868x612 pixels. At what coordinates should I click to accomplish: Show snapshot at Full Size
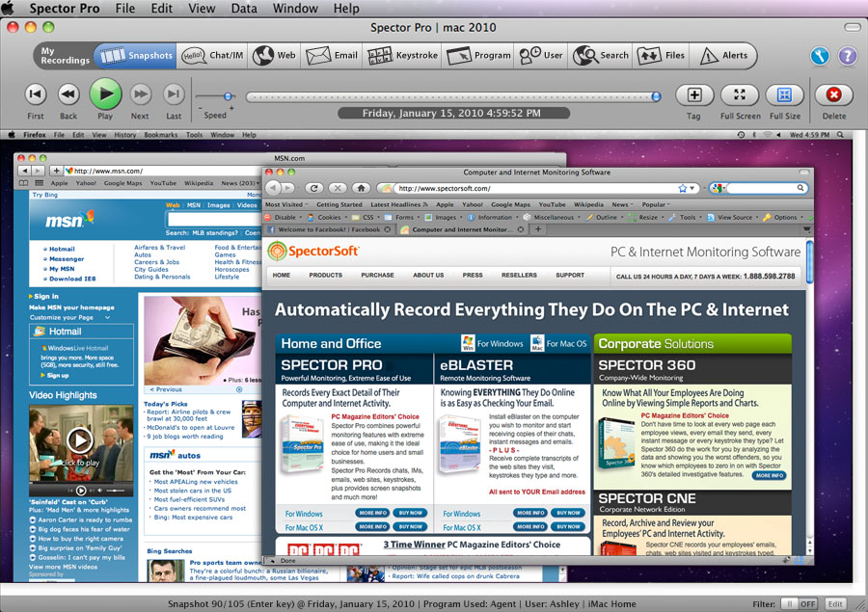[x=784, y=94]
